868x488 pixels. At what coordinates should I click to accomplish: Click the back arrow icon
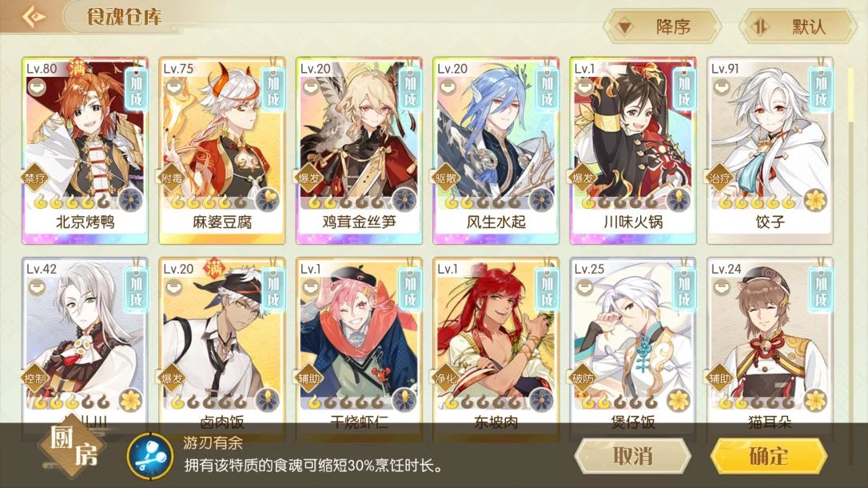pyautogui.click(x=34, y=17)
